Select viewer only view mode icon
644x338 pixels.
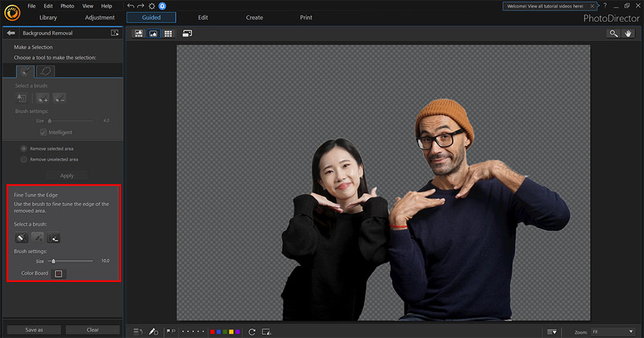tap(153, 33)
